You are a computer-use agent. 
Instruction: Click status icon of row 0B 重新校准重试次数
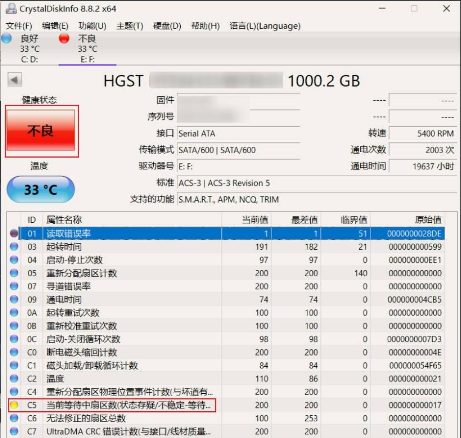pos(14,326)
